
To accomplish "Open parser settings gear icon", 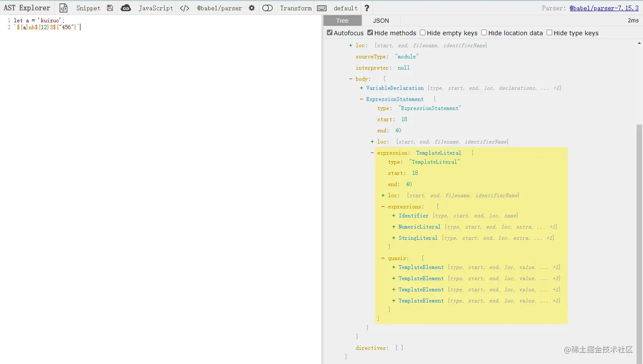I will pyautogui.click(x=252, y=8).
